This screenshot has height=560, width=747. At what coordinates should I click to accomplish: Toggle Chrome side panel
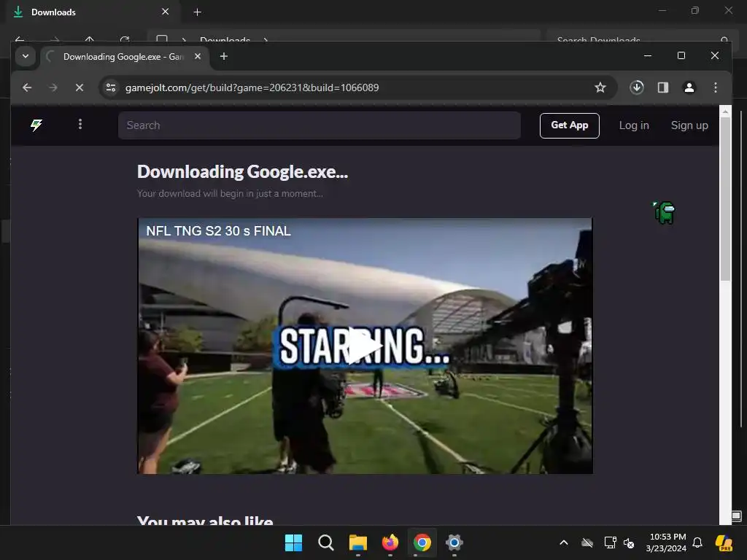click(662, 87)
